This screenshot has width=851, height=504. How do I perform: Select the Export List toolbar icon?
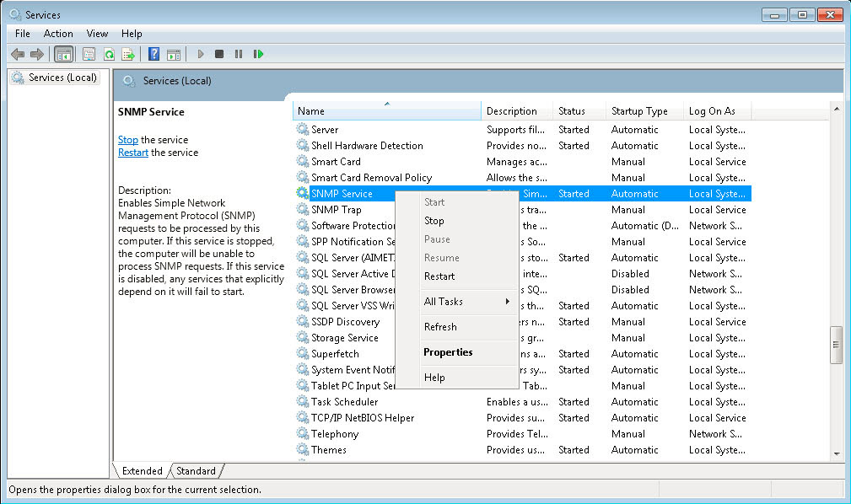click(x=128, y=54)
